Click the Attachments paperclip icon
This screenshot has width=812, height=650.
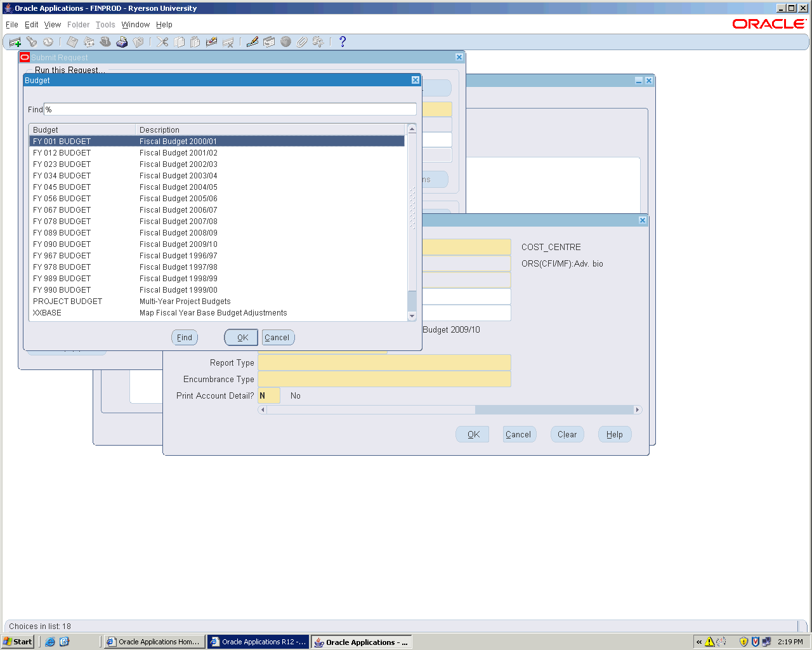[x=302, y=42]
